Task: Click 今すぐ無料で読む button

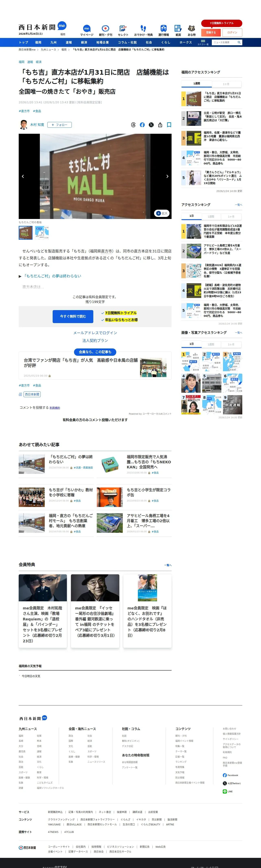Action: 73,316
